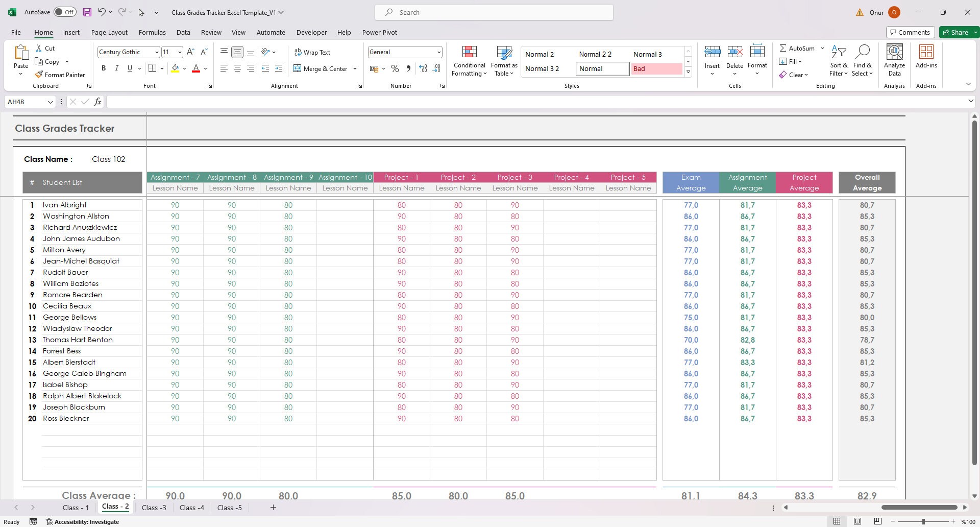The height and width of the screenshot is (527, 980).
Task: Switch to the Formulas ribbon tab
Action: 152,32
